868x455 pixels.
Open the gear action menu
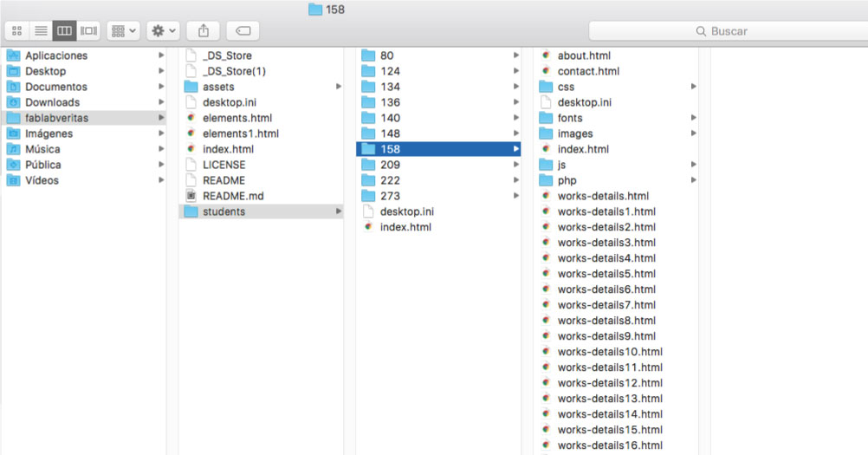[164, 31]
